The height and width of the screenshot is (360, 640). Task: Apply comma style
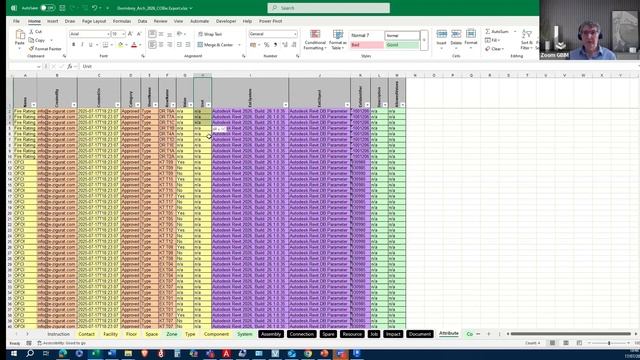[276, 45]
